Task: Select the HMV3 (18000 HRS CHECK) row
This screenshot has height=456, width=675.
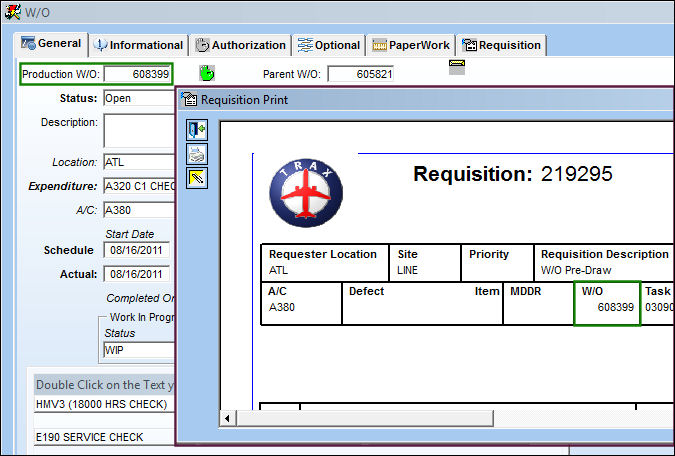Action: click(104, 404)
